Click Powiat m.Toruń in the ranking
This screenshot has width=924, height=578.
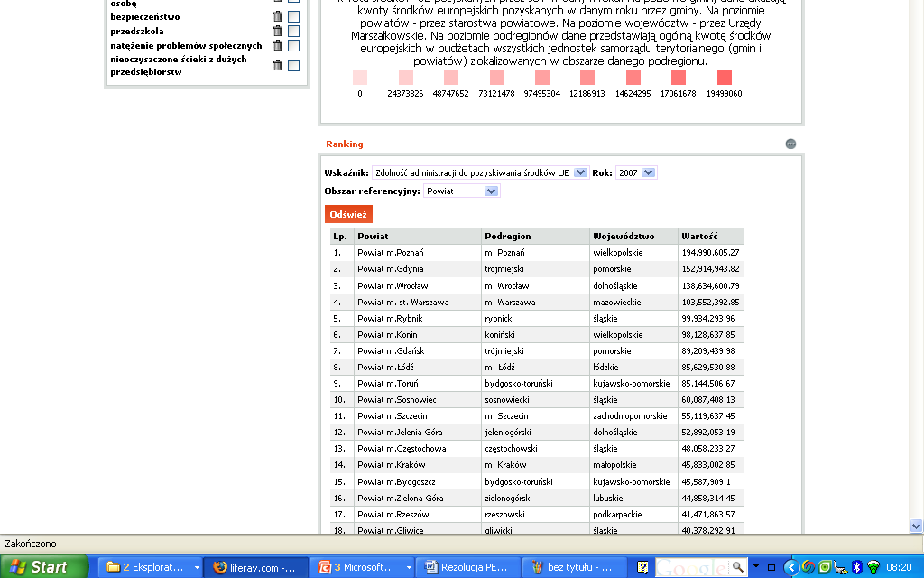coord(388,383)
